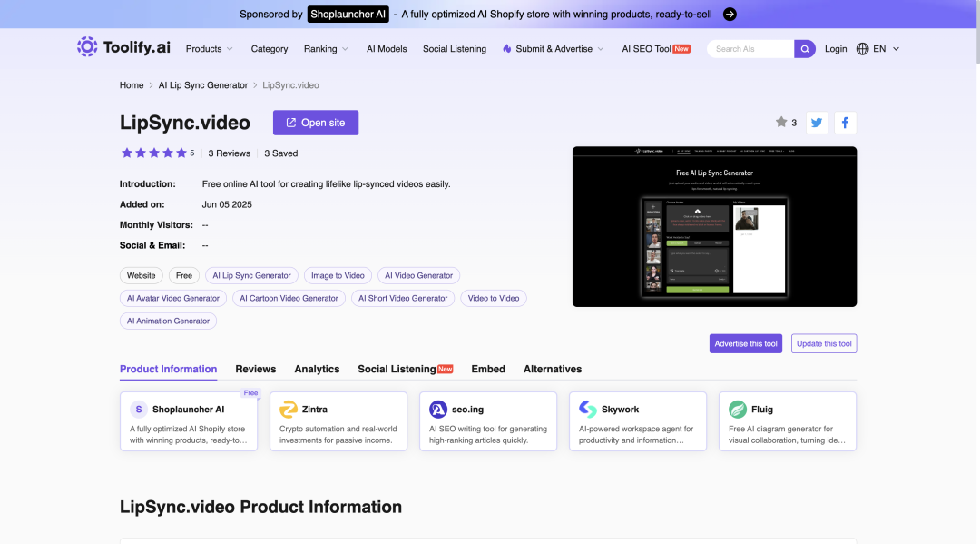
Task: Open AI SEO Tool menu item
Action: pyautogui.click(x=656, y=49)
